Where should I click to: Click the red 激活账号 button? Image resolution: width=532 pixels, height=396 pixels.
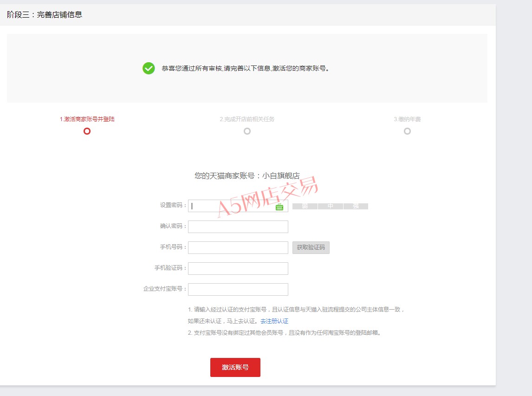click(x=235, y=367)
